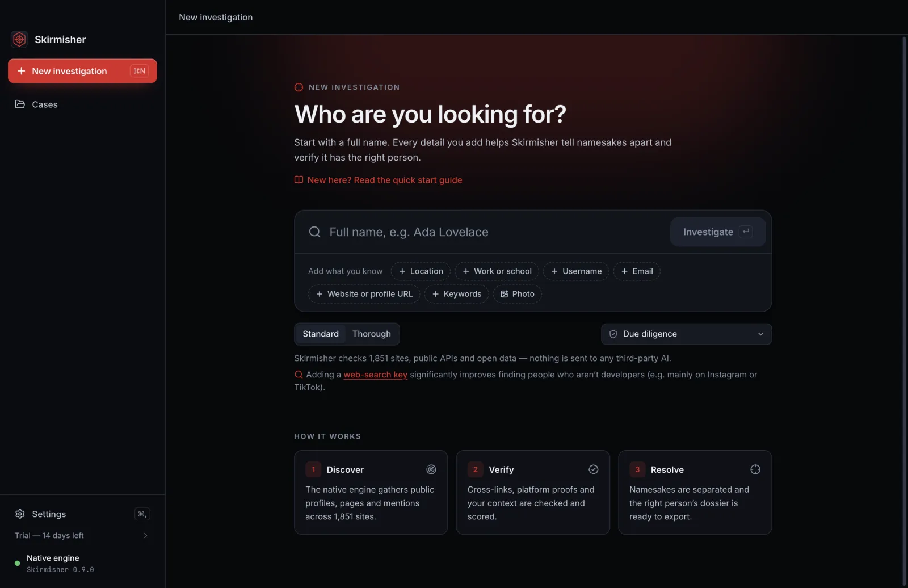Screen dimensions: 908x588
Task: Add Work or school detail
Action: [497, 271]
